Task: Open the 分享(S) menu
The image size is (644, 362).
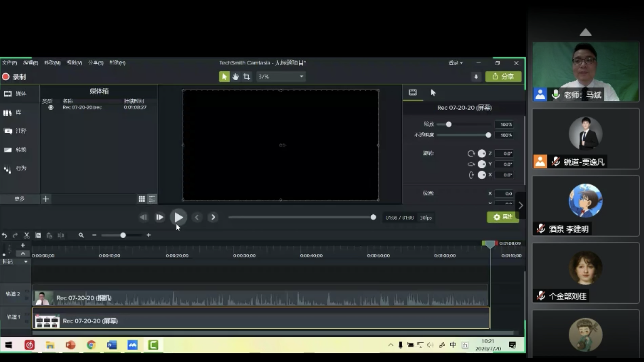Action: tap(96, 63)
